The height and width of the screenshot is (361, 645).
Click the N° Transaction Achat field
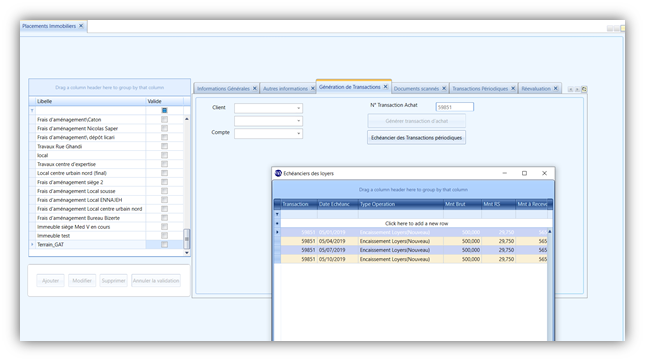455,107
